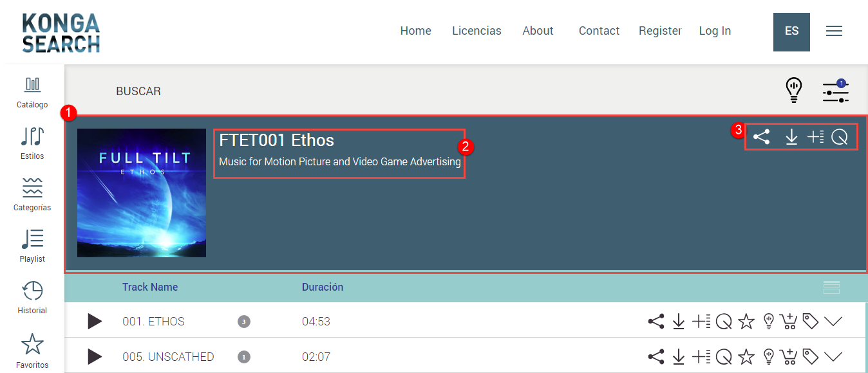Open the hamburger menu in top bar
868x373 pixels.
(835, 31)
